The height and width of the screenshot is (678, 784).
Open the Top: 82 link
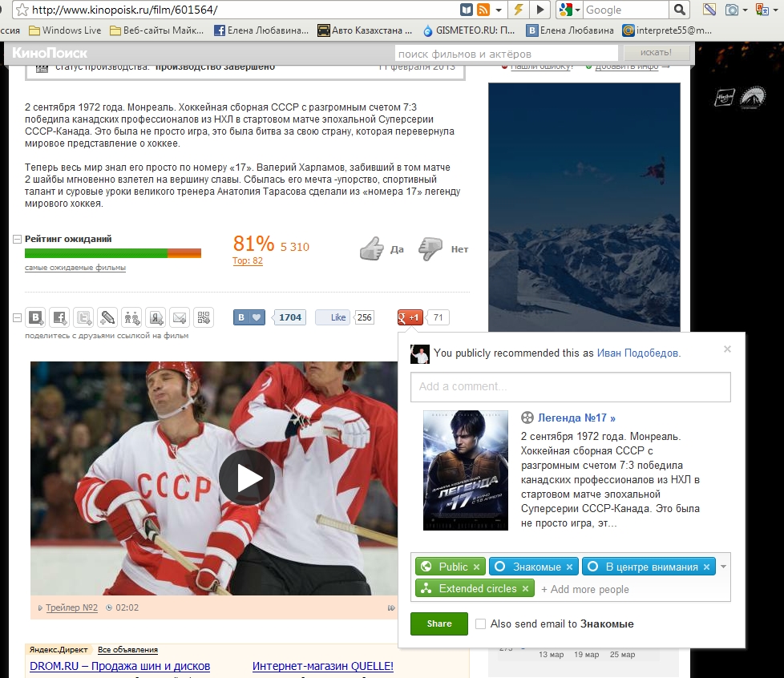pyautogui.click(x=248, y=260)
